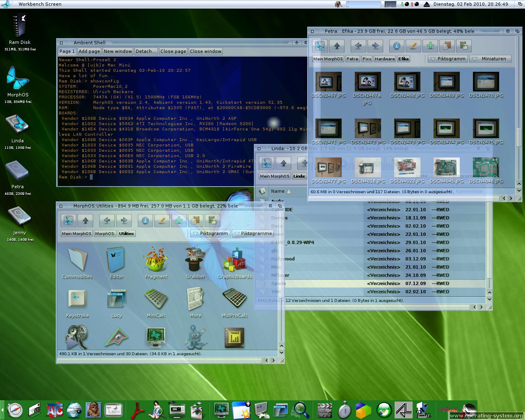Open the Piktogramm dropdown in Petra window

coord(447,59)
